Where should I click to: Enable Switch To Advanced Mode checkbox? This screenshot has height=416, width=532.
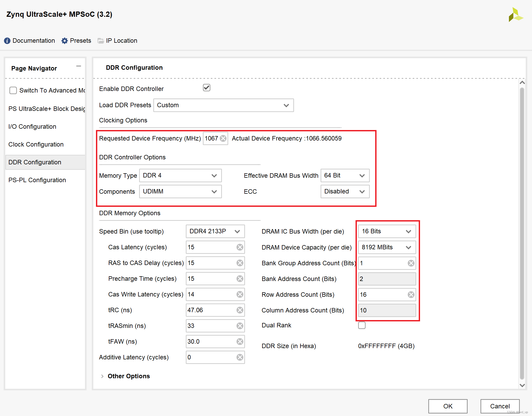13,90
